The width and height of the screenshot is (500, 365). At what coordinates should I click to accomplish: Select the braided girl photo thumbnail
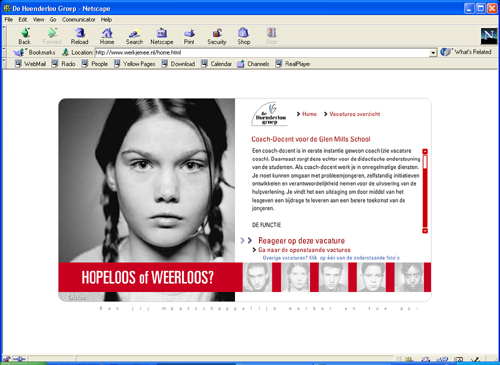[x=296, y=277]
